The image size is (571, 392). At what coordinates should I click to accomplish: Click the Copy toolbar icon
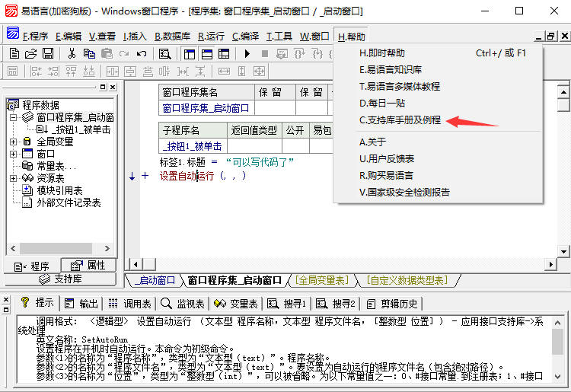89,54
